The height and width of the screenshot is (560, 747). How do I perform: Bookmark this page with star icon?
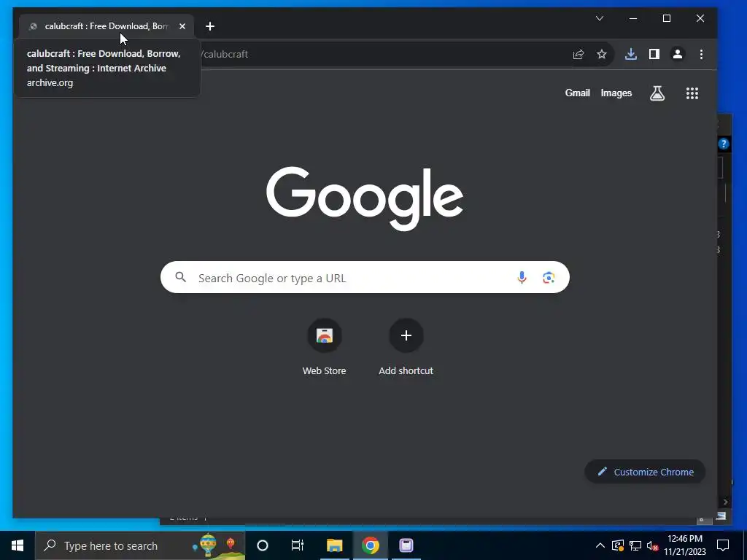pos(602,54)
